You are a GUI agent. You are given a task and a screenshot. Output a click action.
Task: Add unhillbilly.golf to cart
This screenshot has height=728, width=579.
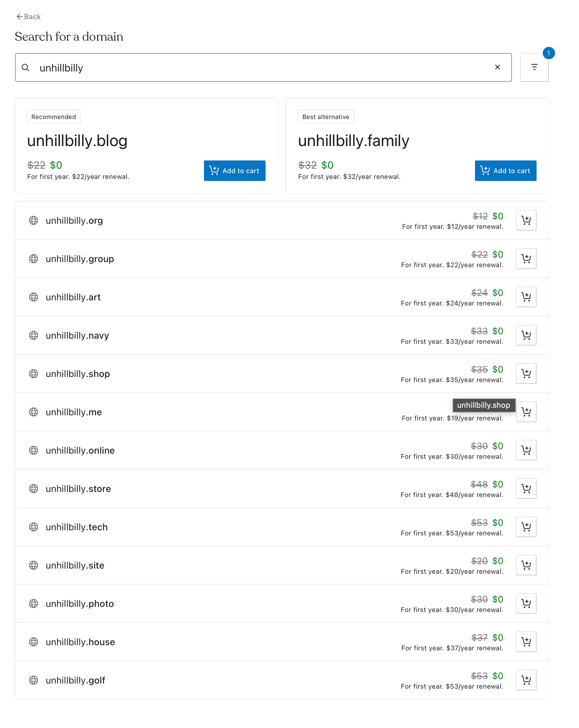coord(526,680)
